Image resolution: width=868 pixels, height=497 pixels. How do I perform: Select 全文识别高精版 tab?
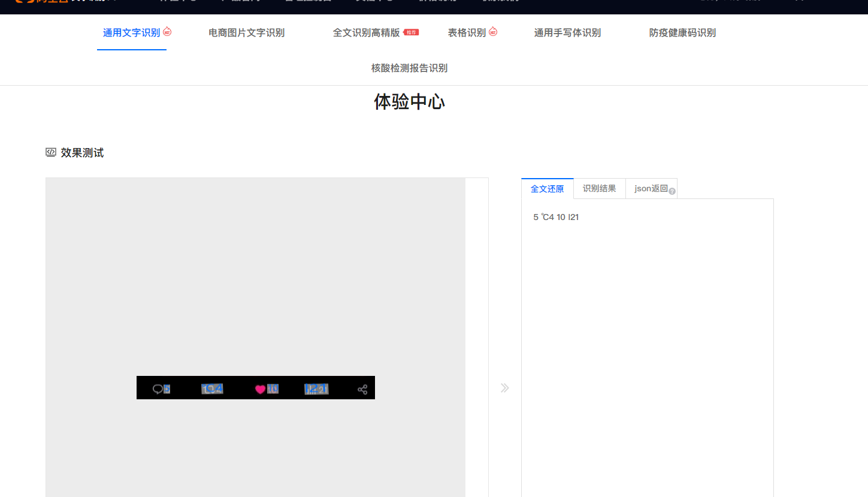coord(366,33)
